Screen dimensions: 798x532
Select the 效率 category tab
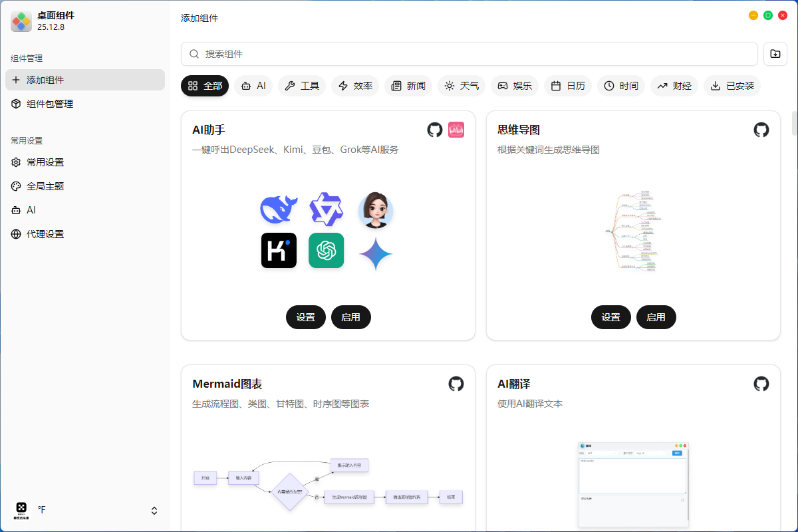tap(355, 86)
